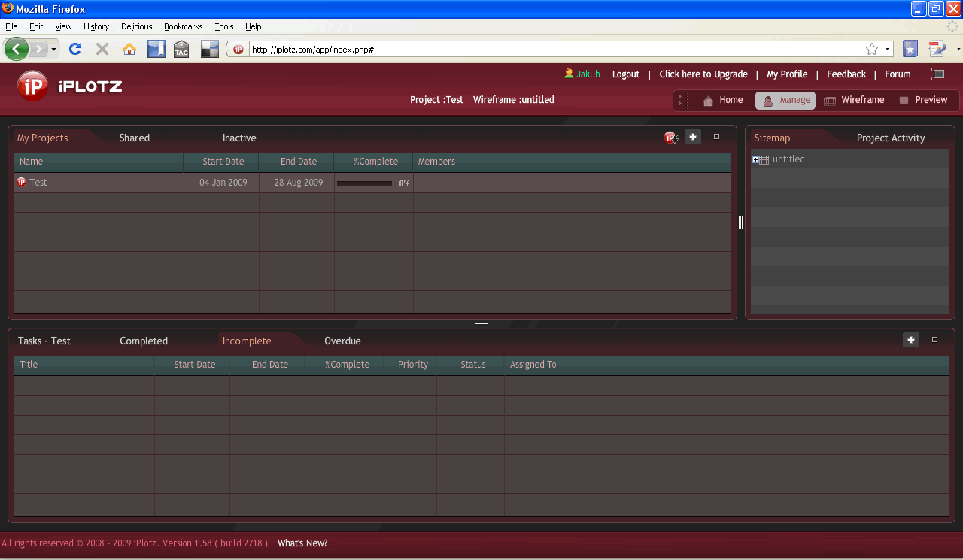Screen dimensions: 963x560
Task: Select the Sitemap tab
Action: pos(772,138)
